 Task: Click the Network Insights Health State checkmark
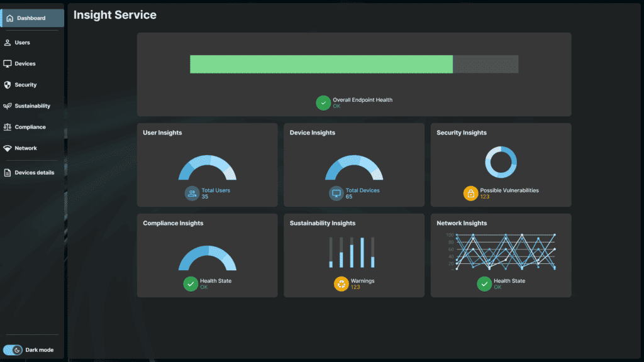(484, 284)
